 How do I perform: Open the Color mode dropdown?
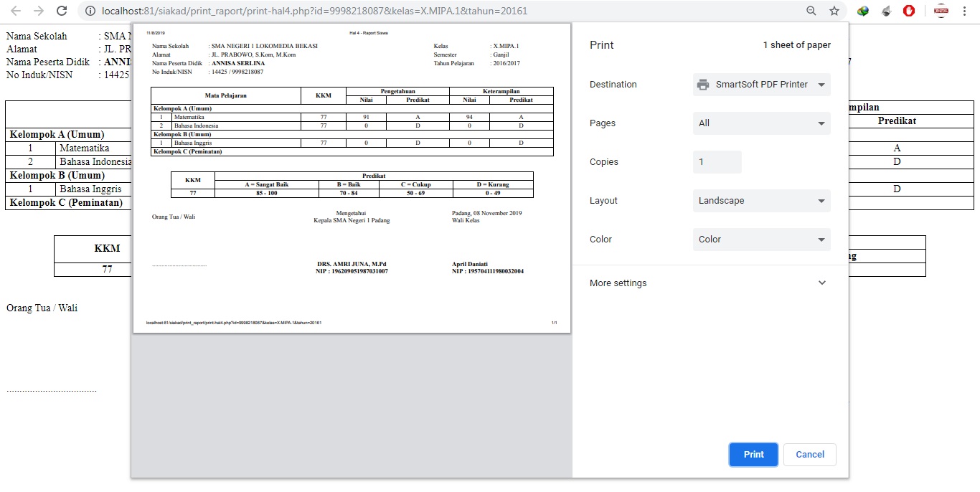761,240
